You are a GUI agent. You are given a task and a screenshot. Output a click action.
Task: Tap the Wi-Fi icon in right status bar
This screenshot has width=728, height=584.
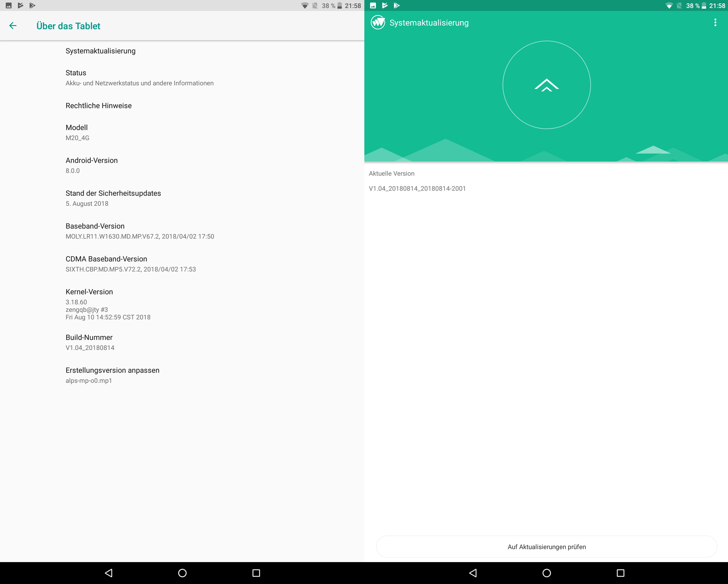tap(669, 6)
